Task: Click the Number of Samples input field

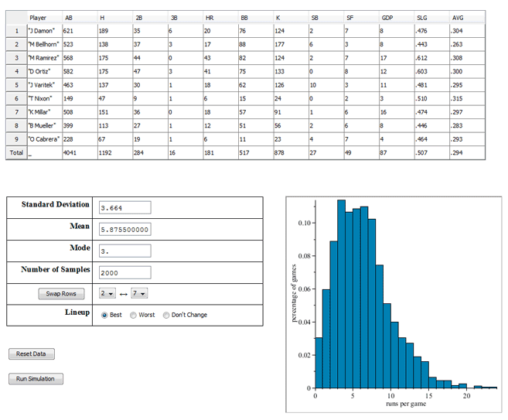Action: point(124,272)
